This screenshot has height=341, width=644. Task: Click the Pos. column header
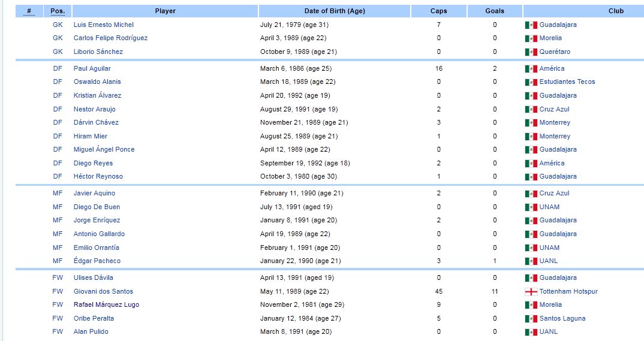58,11
